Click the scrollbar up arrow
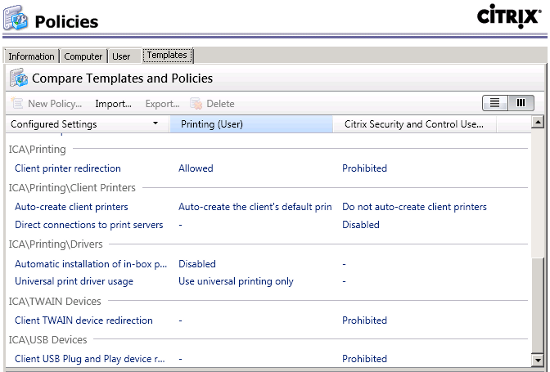Viewport: 550px width, 372px height. 537,122
